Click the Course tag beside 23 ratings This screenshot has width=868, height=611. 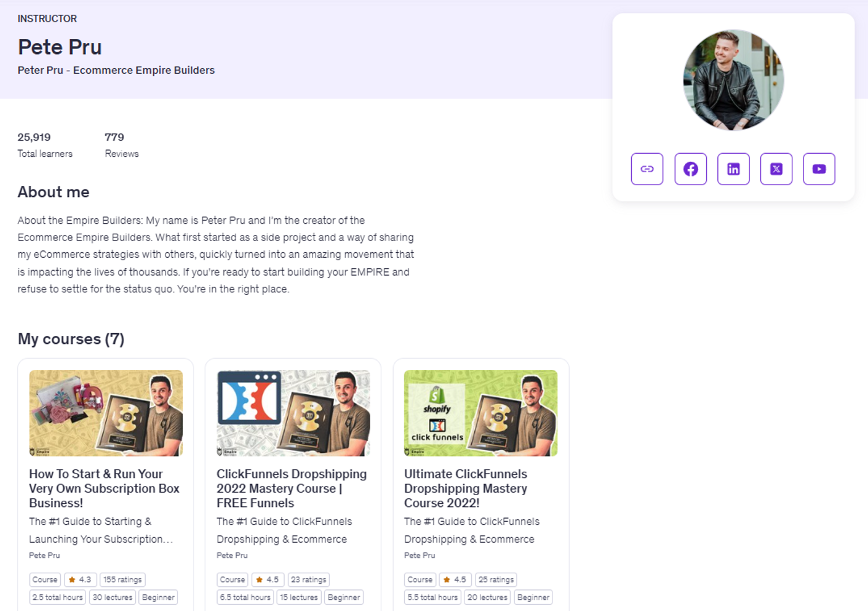click(x=232, y=580)
